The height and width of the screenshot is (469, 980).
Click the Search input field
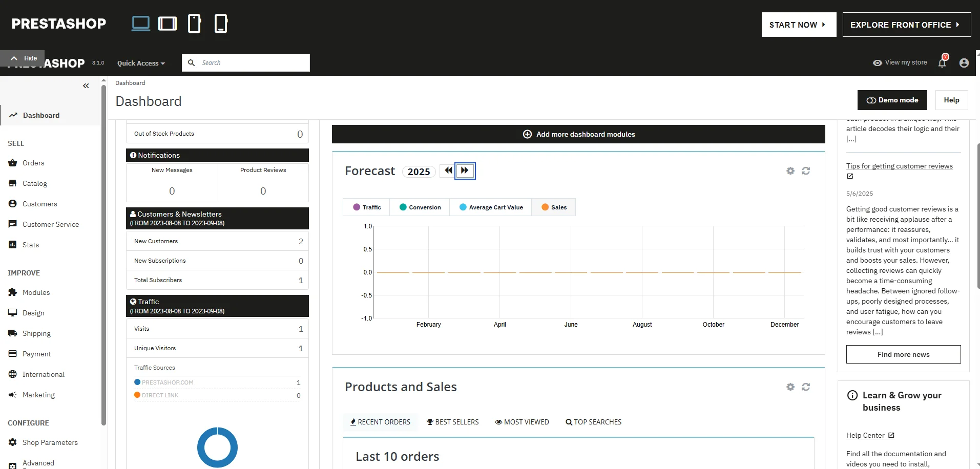click(x=251, y=63)
